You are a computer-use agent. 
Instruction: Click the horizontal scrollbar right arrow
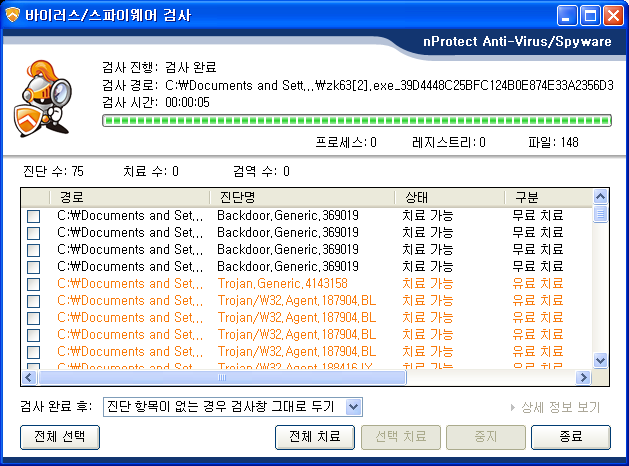(x=583, y=377)
